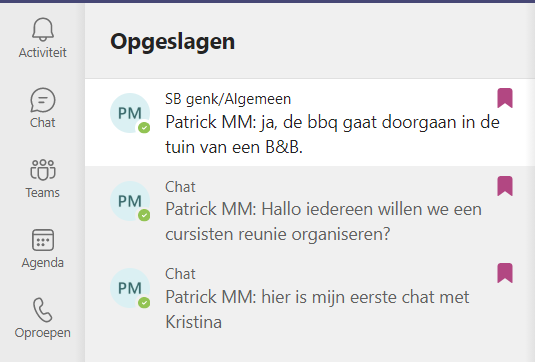
Task: Unsave the bbq message via bookmark icon
Action: (505, 98)
